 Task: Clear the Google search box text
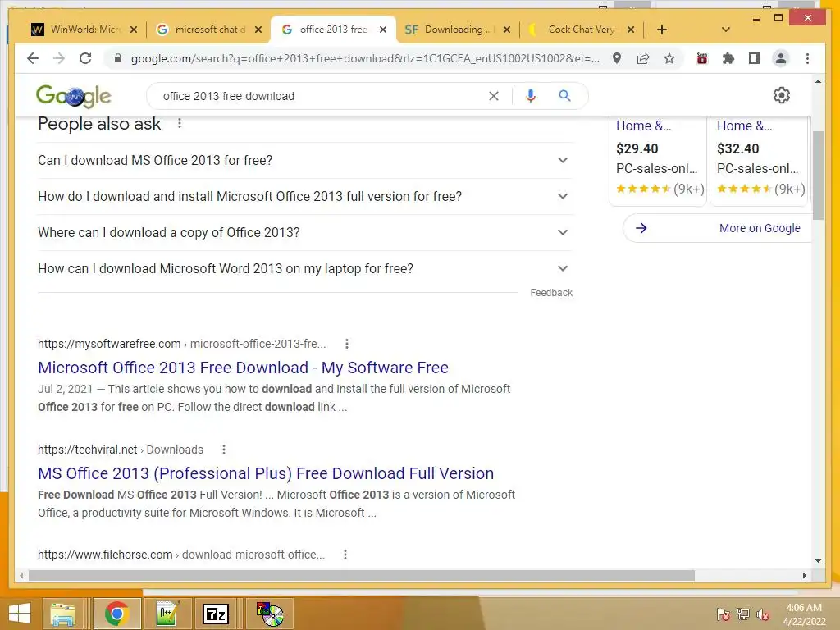493,96
